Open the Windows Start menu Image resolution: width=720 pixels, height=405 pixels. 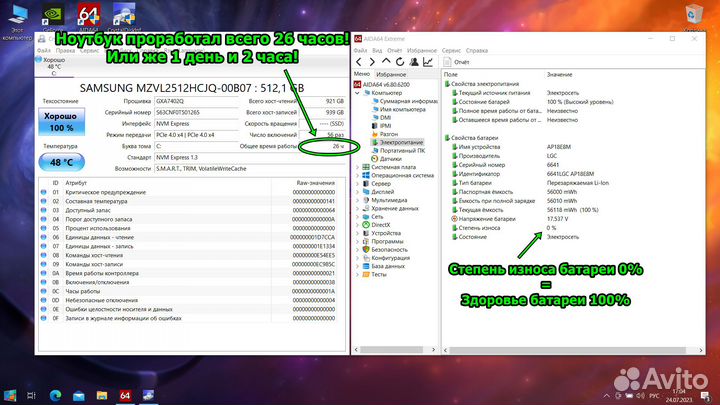click(10, 395)
